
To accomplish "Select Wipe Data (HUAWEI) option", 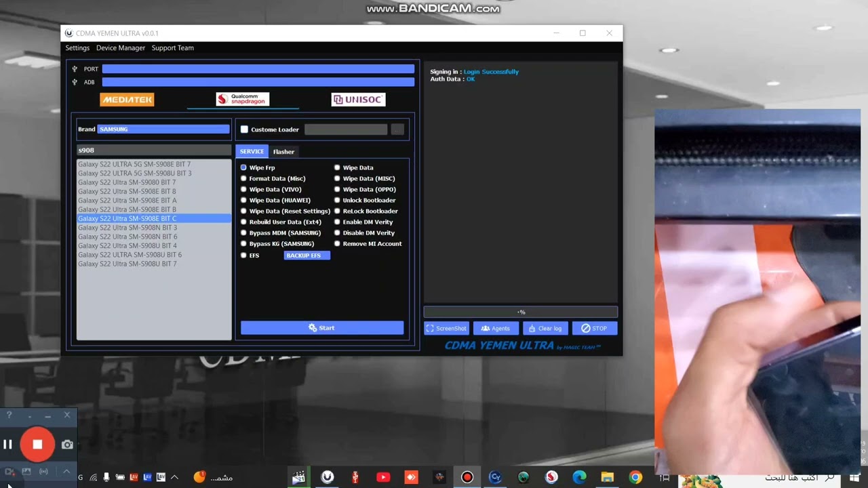I will 276,200.
